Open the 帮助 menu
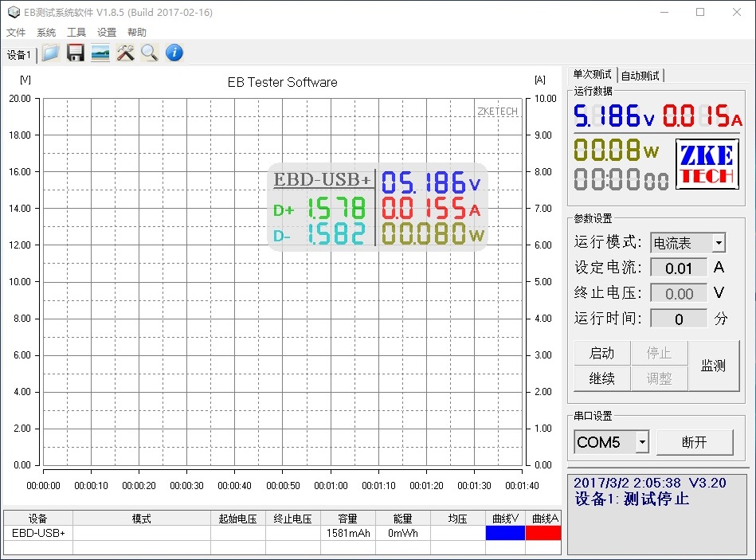Viewport: 756px width, 560px height. point(135,32)
